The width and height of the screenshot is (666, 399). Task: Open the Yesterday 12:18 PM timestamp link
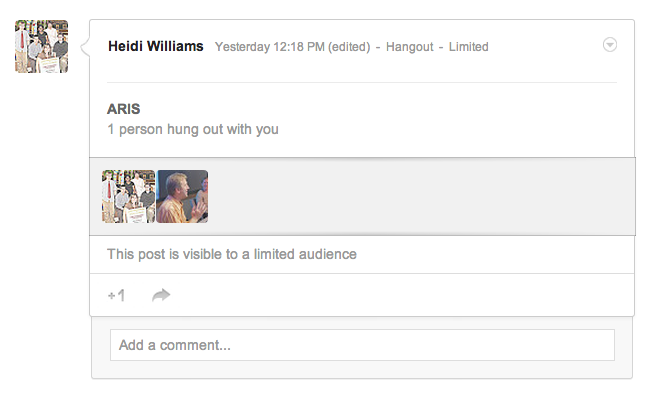click(269, 47)
